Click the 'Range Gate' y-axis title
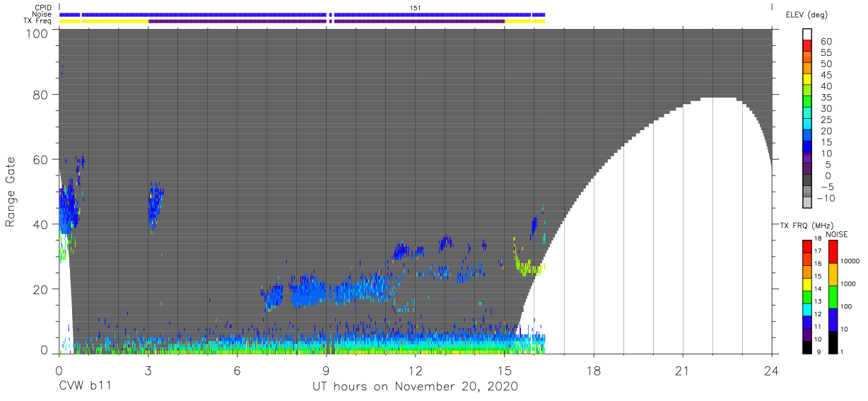Image resolution: width=868 pixels, height=401 pixels. point(11,192)
